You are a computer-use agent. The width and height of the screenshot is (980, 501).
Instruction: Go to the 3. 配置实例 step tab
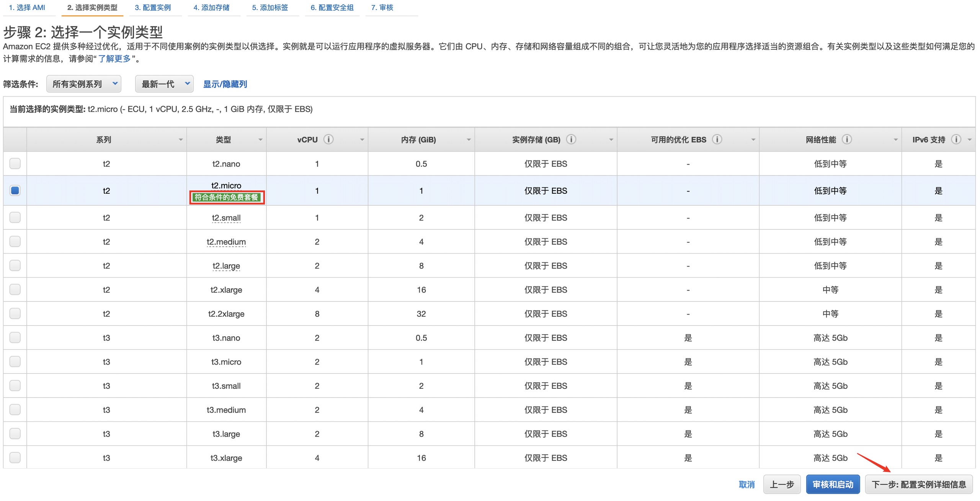pyautogui.click(x=153, y=8)
